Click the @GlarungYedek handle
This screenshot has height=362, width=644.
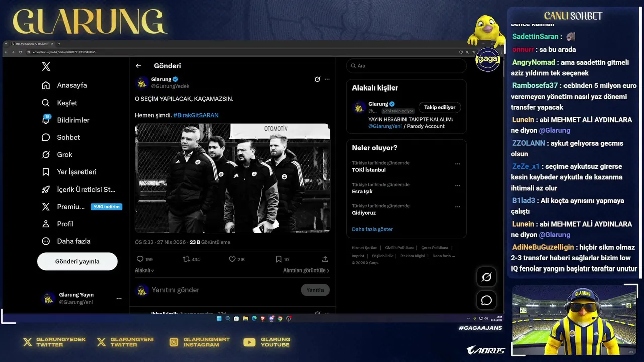tap(170, 86)
